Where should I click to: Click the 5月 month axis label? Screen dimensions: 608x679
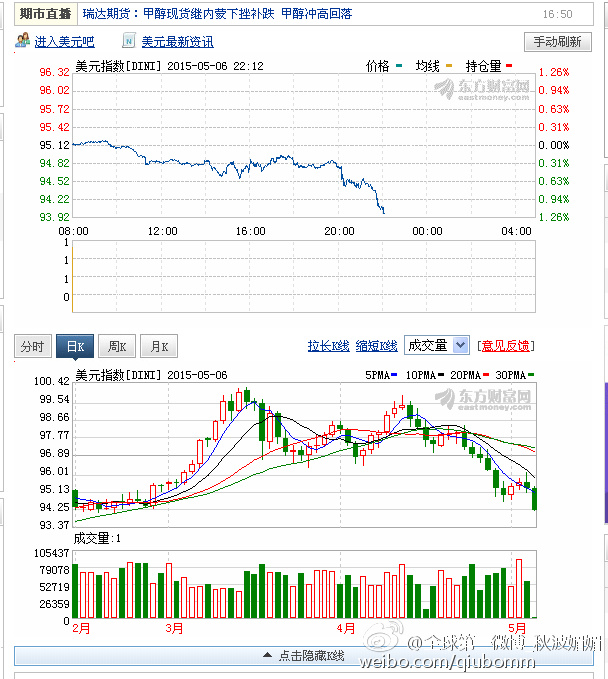click(x=517, y=628)
